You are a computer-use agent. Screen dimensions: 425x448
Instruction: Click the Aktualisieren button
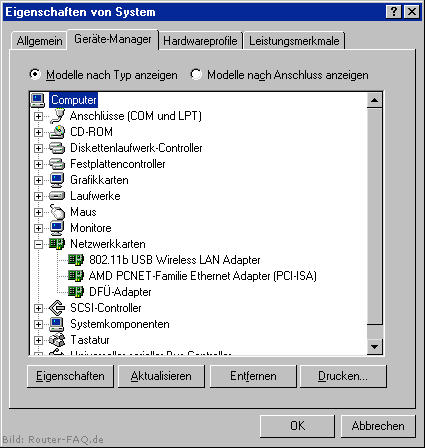(x=161, y=376)
